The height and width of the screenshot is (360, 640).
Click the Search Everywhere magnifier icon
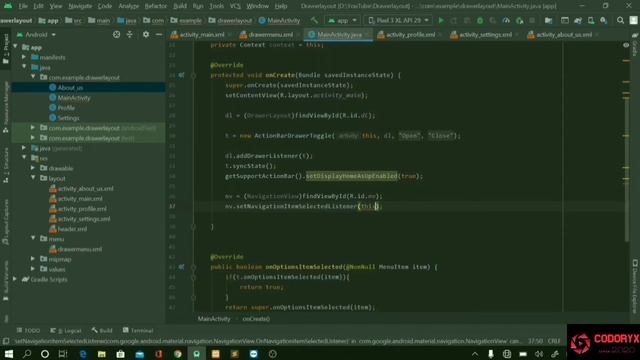point(620,20)
